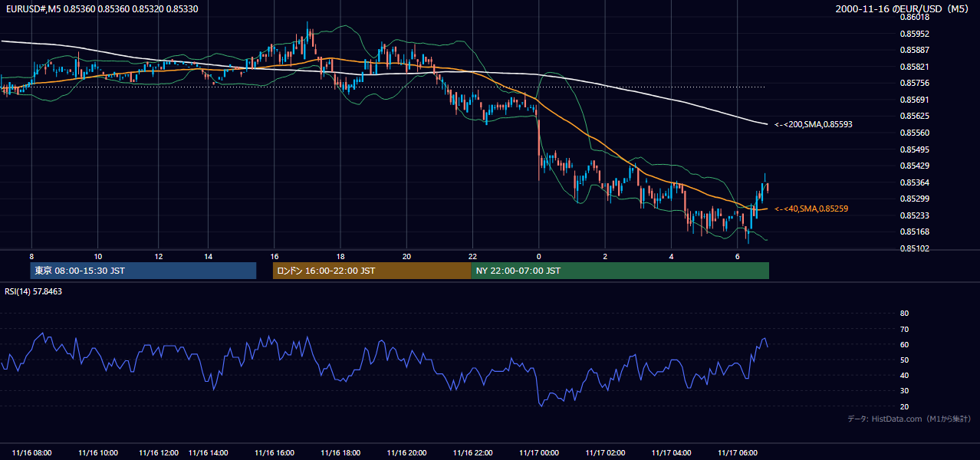The width and height of the screenshot is (980, 460).
Task: Click RSI axis level 40
Action: (x=904, y=375)
